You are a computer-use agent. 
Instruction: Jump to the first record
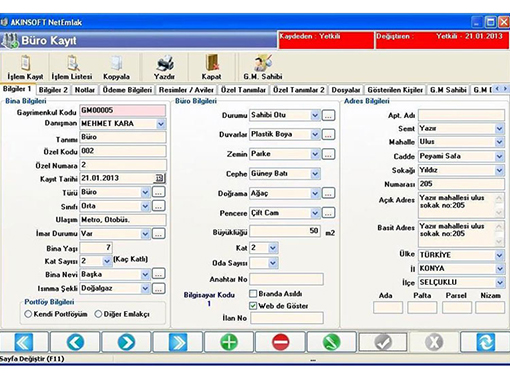tap(24, 342)
